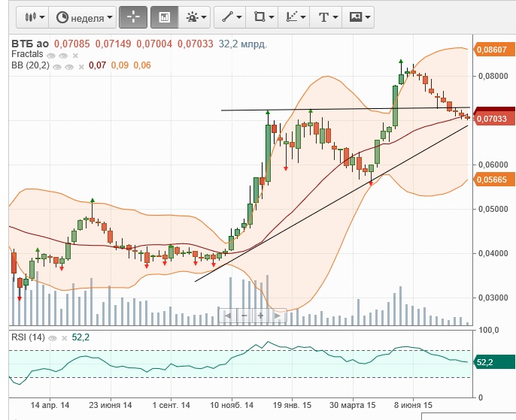Remove the Fractals indicator with its X

pyautogui.click(x=75, y=56)
